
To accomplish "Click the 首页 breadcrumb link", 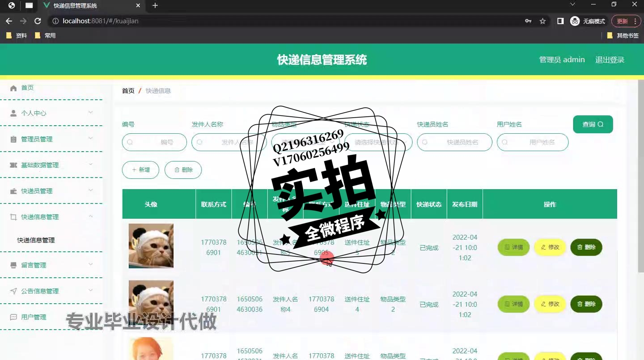I will coord(128,91).
